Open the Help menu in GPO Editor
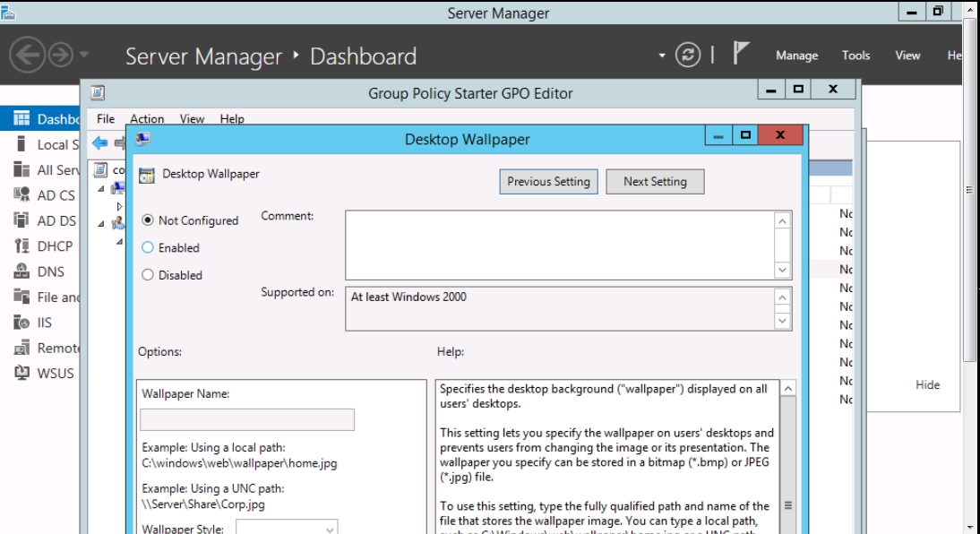 pos(232,119)
